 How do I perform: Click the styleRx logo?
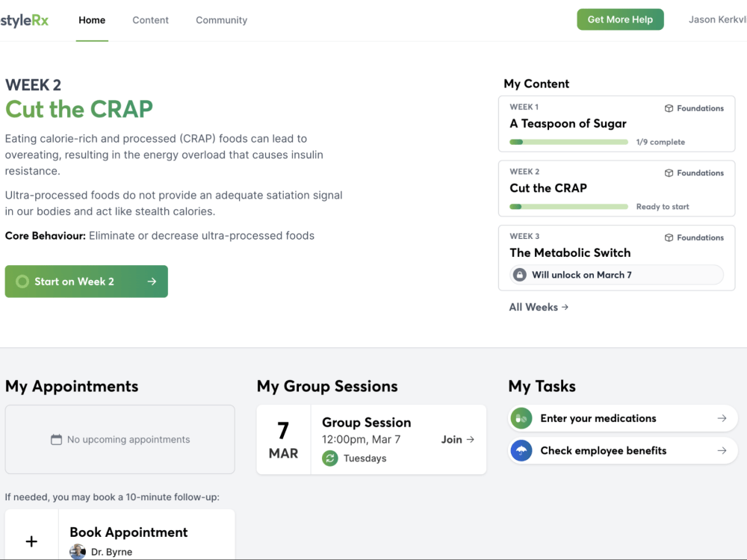pos(25,20)
